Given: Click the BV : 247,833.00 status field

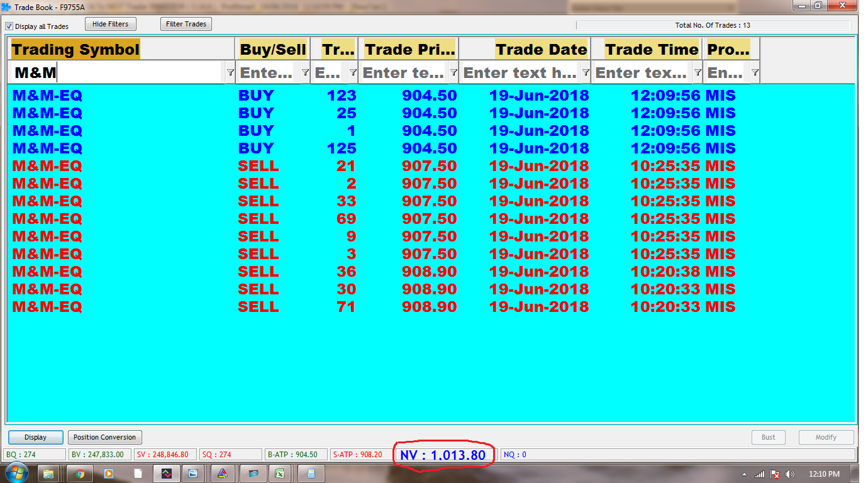Looking at the screenshot, I should tap(100, 455).
